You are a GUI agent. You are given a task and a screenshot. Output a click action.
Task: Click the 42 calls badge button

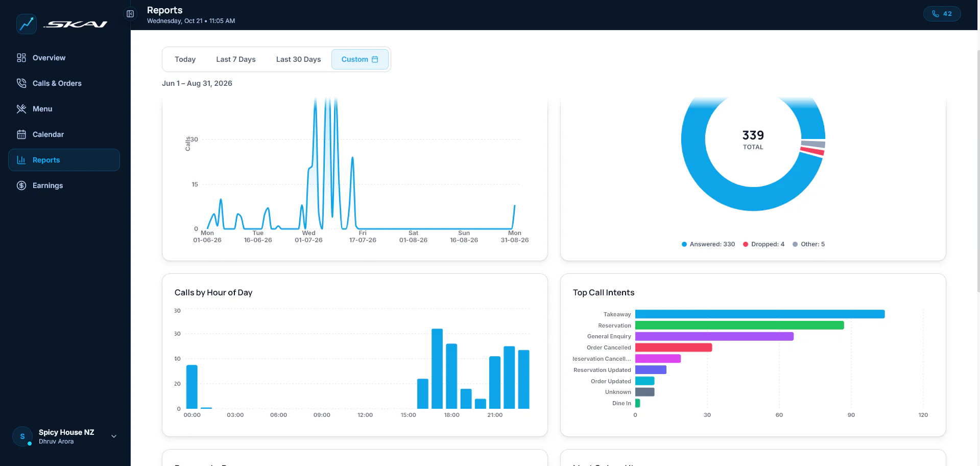click(942, 14)
